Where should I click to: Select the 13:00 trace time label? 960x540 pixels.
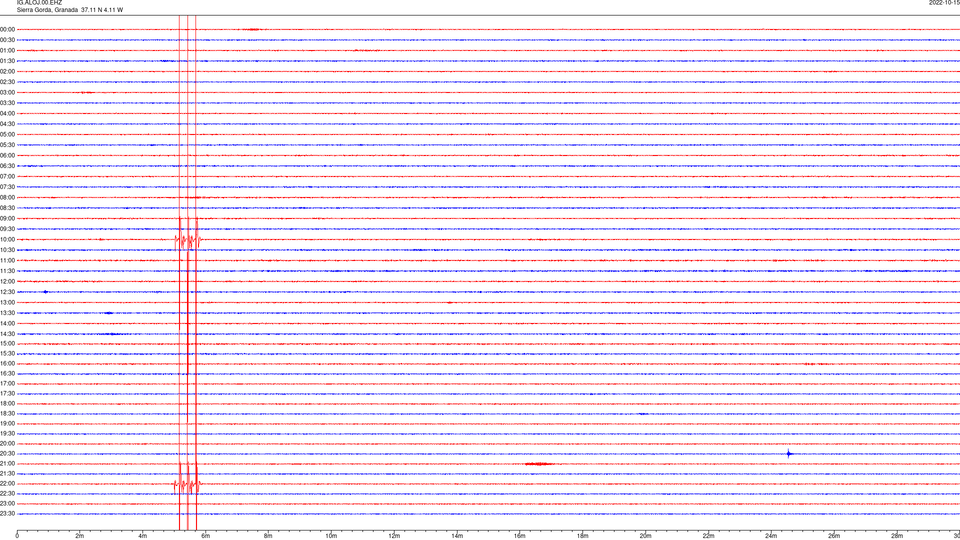pyautogui.click(x=7, y=302)
